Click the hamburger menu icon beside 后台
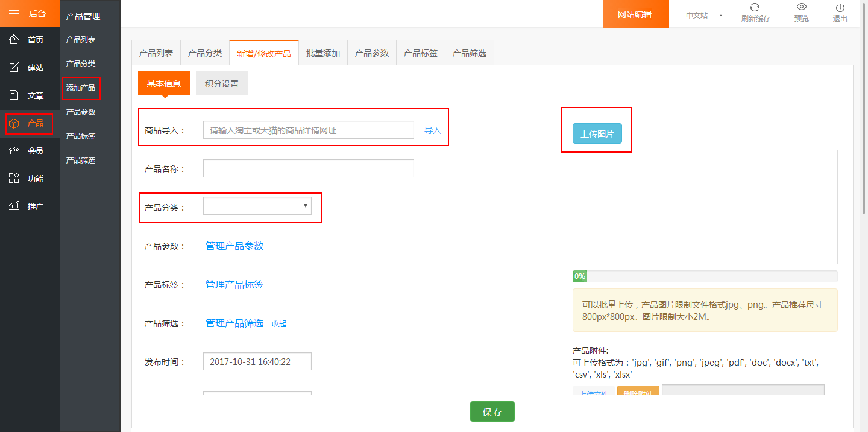Image resolution: width=868 pixels, height=432 pixels. point(14,13)
